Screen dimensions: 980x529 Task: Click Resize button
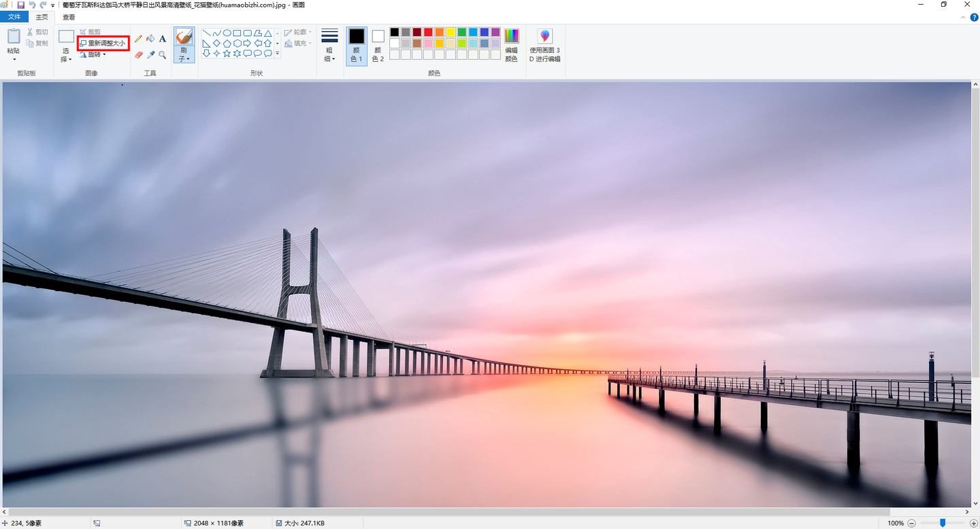pos(103,44)
